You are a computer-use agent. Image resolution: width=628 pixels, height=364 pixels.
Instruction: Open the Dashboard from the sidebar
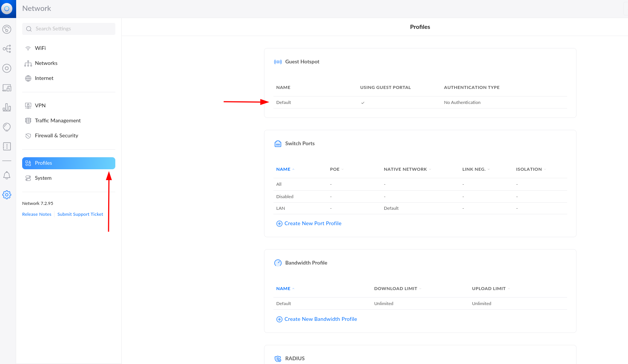pyautogui.click(x=7, y=29)
